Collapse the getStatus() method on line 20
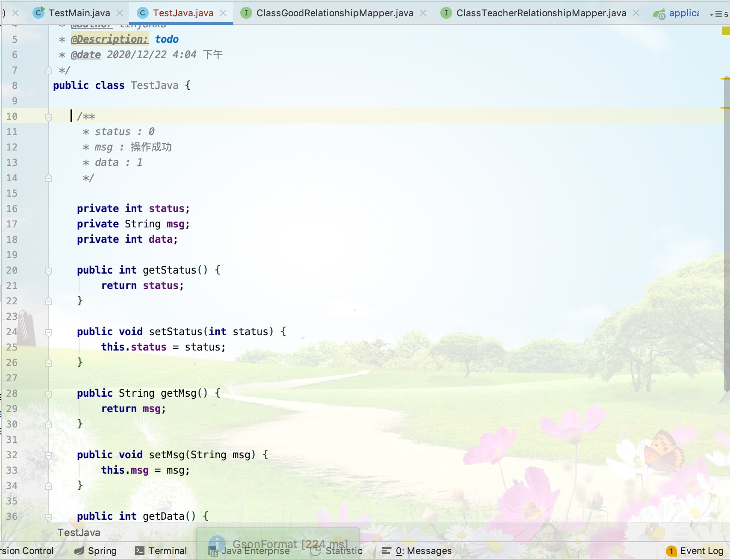730x560 pixels. click(x=49, y=271)
